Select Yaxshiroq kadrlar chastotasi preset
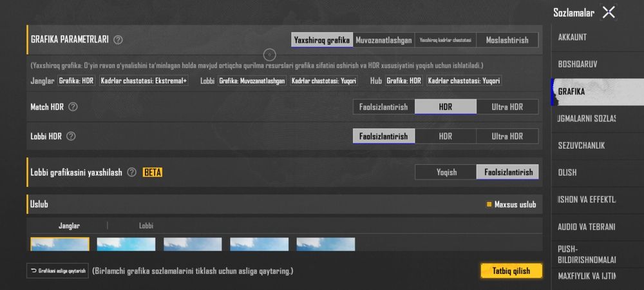The width and height of the screenshot is (644, 290). point(446,40)
